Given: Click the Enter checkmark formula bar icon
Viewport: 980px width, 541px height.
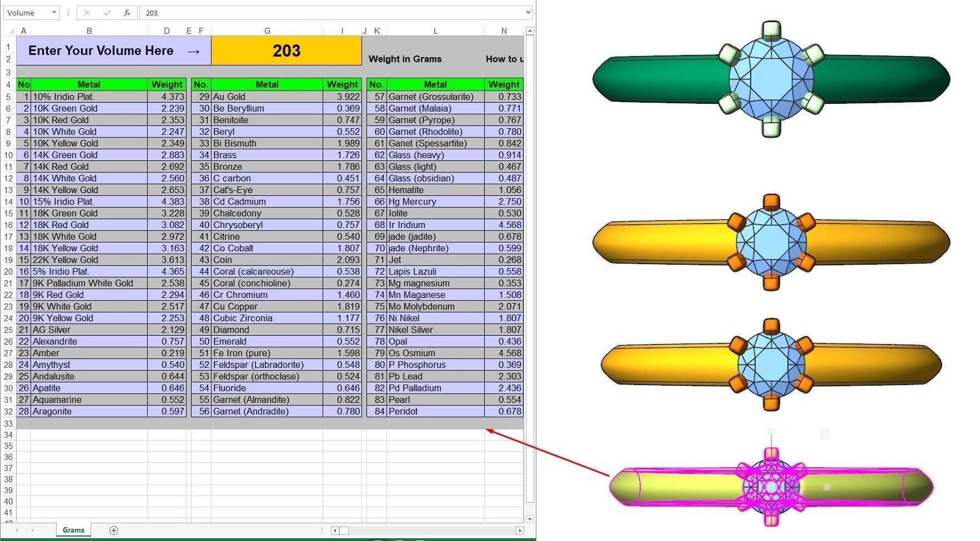Looking at the screenshot, I should point(107,13).
